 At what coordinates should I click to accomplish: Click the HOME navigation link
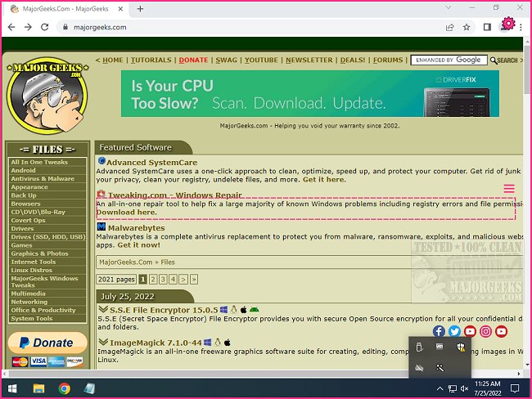(x=113, y=60)
